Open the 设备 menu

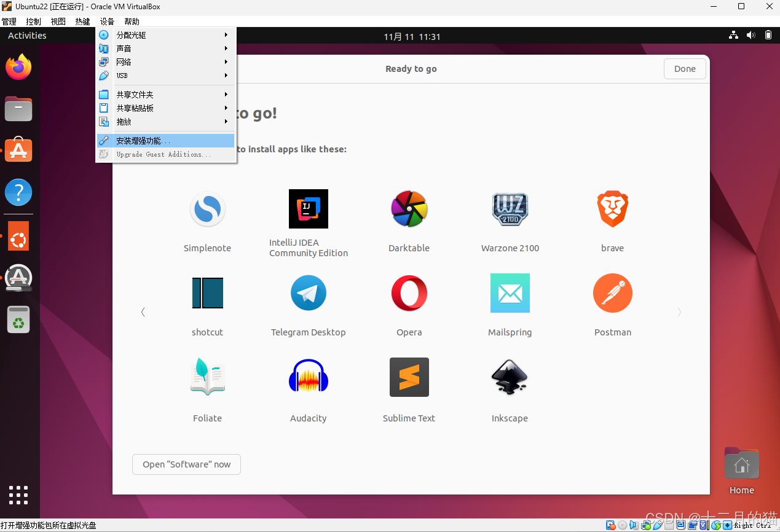(x=108, y=22)
